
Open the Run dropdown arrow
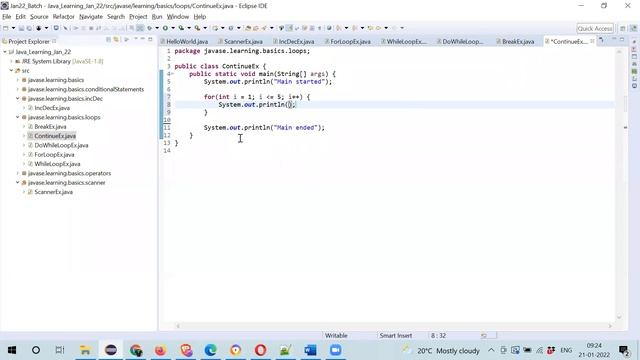coord(173,28)
